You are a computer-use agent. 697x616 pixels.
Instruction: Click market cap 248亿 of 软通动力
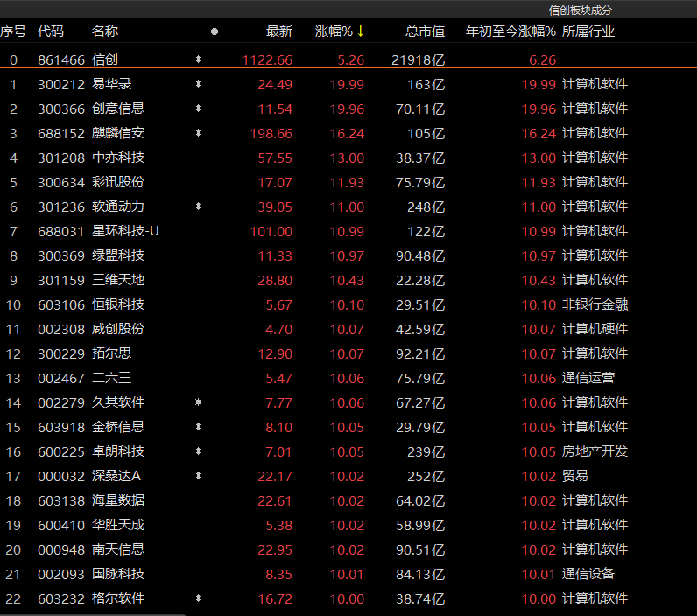426,206
